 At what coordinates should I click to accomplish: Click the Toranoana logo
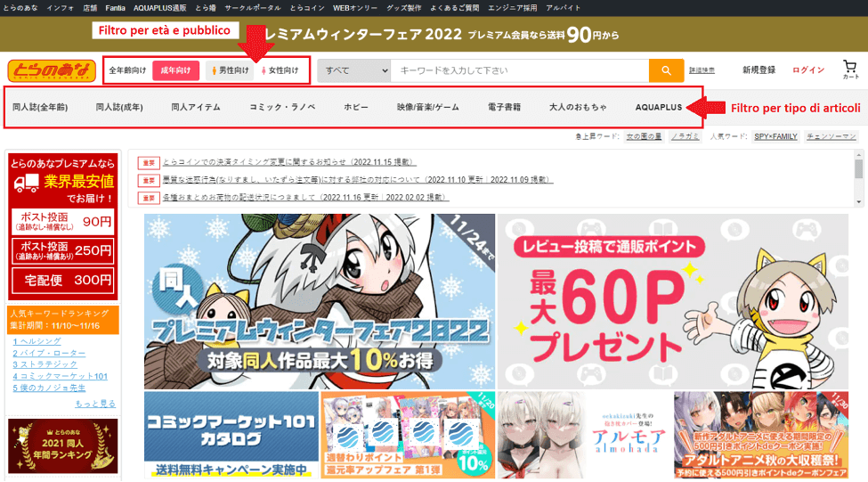(52, 70)
